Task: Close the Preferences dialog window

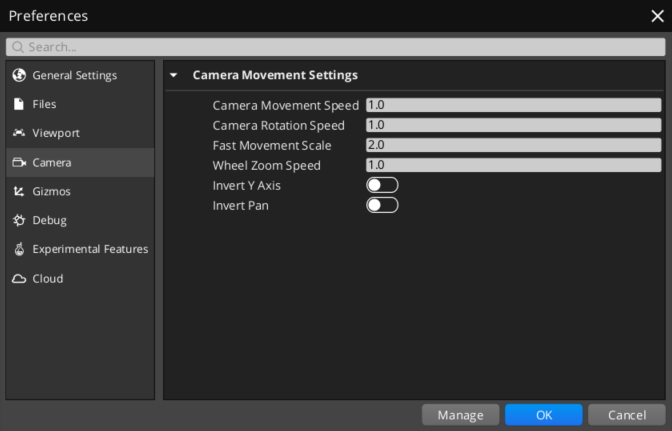Action: coord(656,16)
